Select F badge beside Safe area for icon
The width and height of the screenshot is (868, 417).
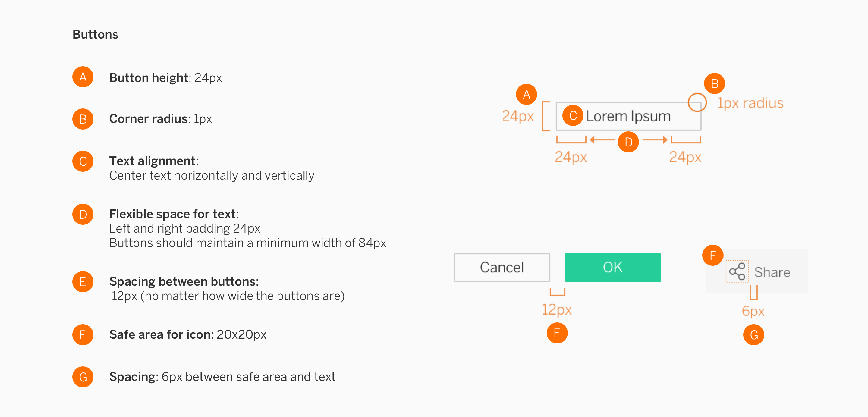click(83, 334)
